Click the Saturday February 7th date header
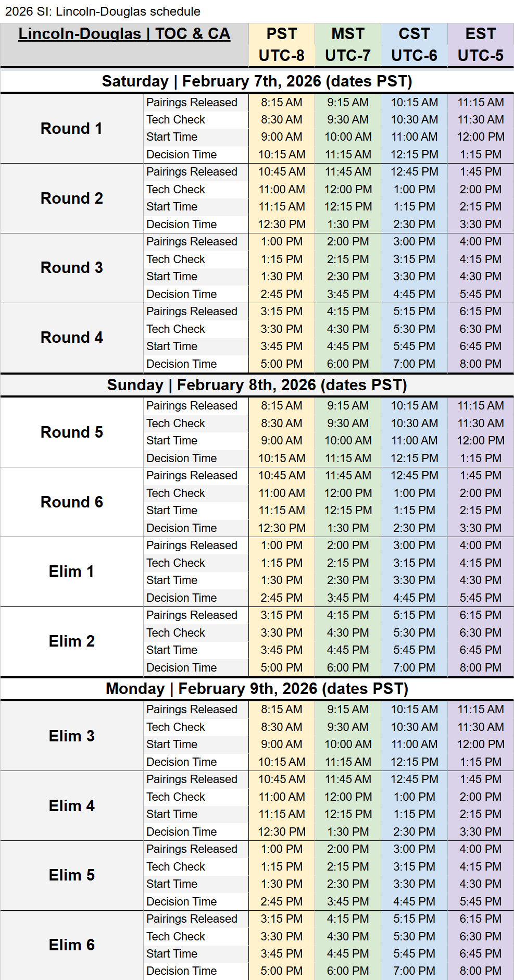The height and width of the screenshot is (980, 514). (257, 81)
